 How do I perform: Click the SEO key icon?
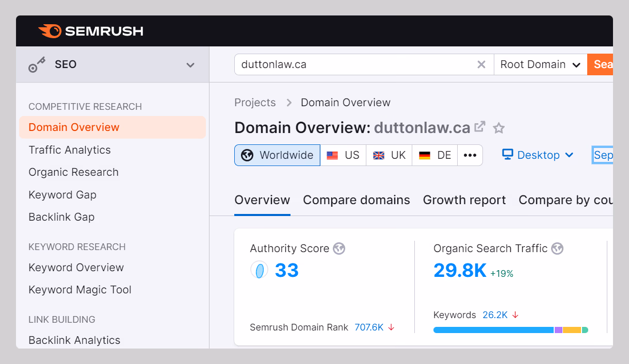point(37,64)
